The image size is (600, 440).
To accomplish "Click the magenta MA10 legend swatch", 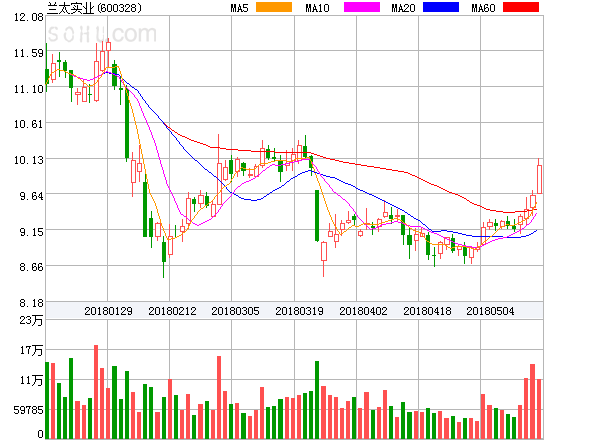I will pos(362,7).
